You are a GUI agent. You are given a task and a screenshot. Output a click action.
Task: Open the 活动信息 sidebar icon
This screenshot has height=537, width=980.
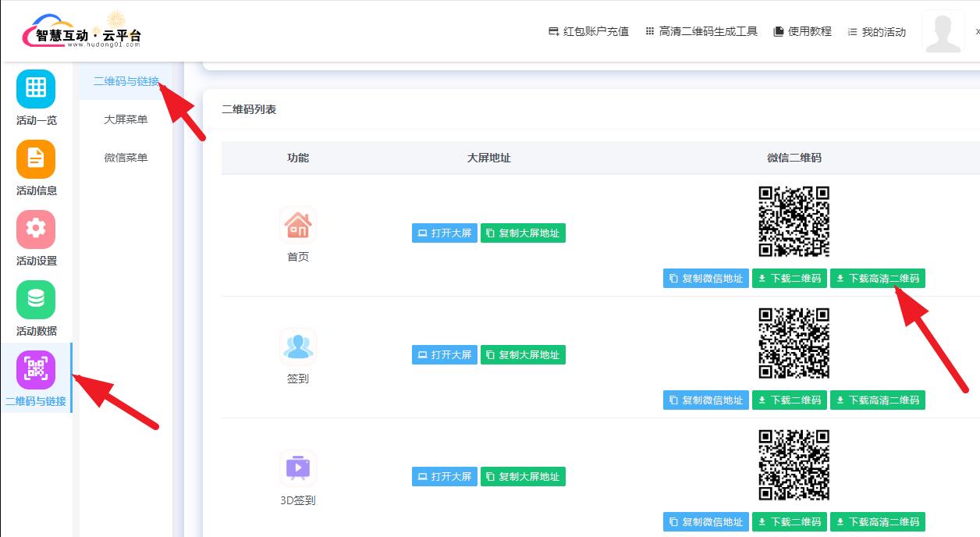tap(36, 158)
